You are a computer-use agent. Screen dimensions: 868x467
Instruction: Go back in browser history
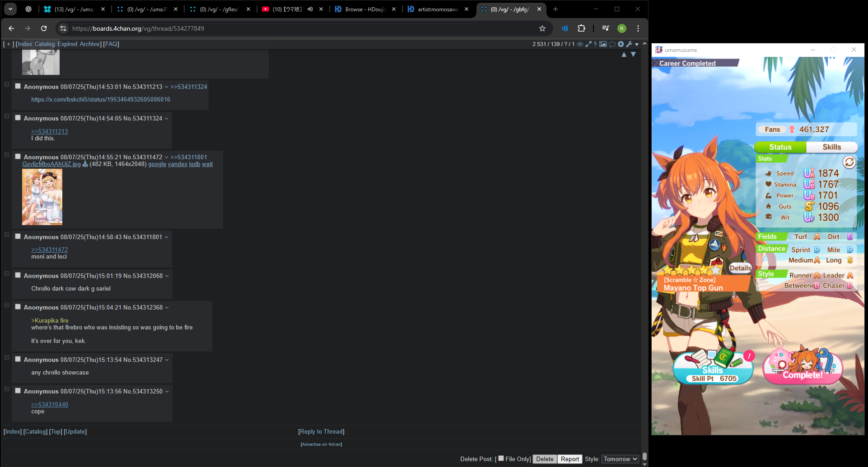pyautogui.click(x=11, y=28)
